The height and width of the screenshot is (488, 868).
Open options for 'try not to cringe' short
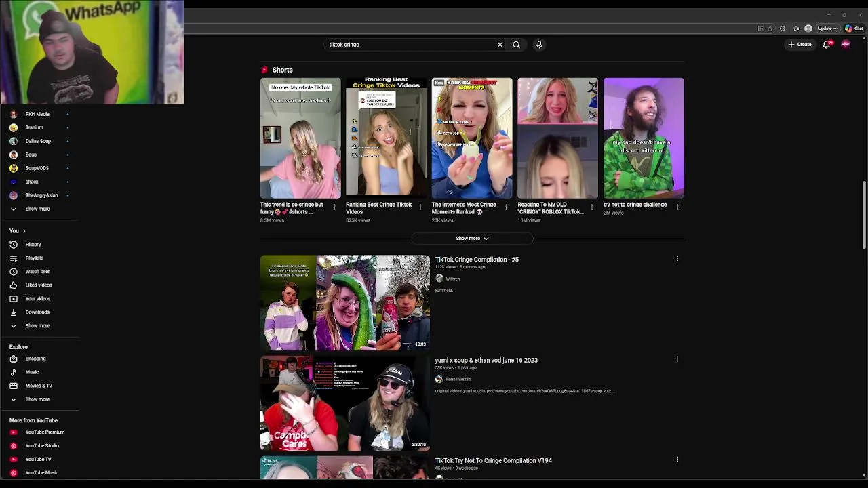(x=677, y=207)
